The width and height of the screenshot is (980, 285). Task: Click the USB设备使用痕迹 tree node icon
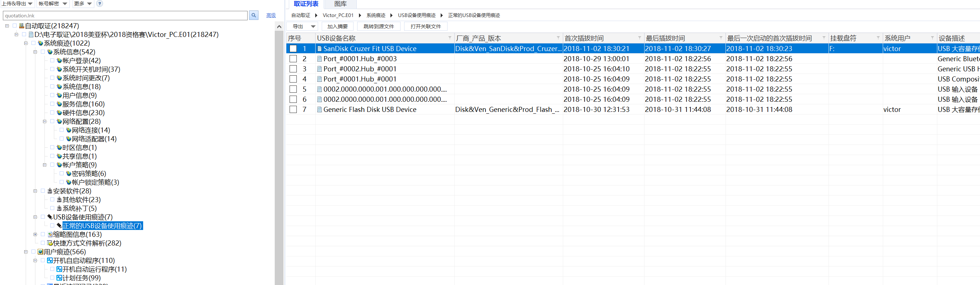(x=50, y=217)
